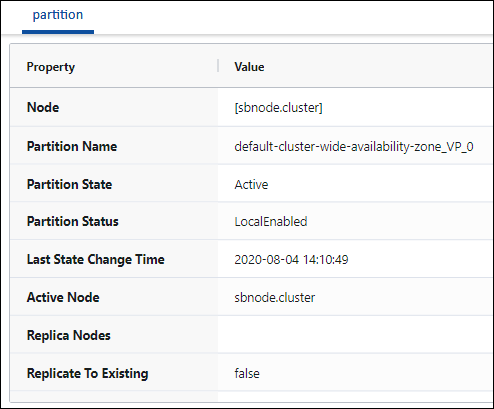Select the Partition State label

[x=69, y=184]
